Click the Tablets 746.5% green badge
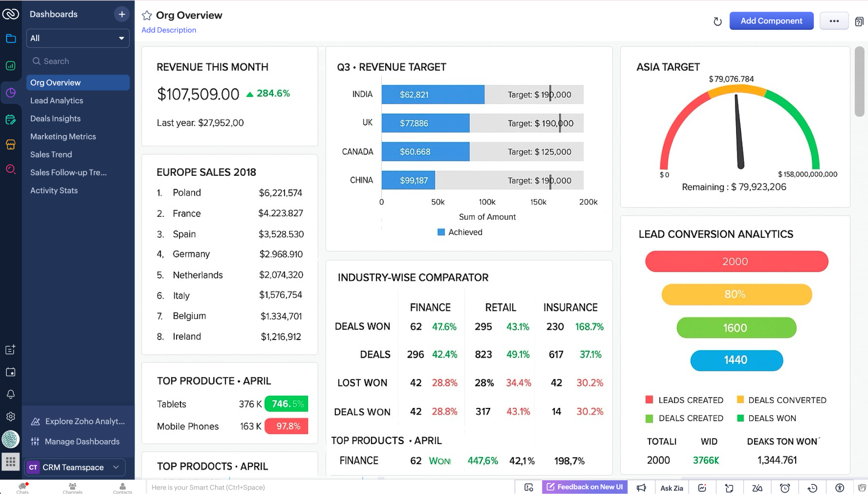Image resolution: width=868 pixels, height=494 pixels. coord(286,404)
